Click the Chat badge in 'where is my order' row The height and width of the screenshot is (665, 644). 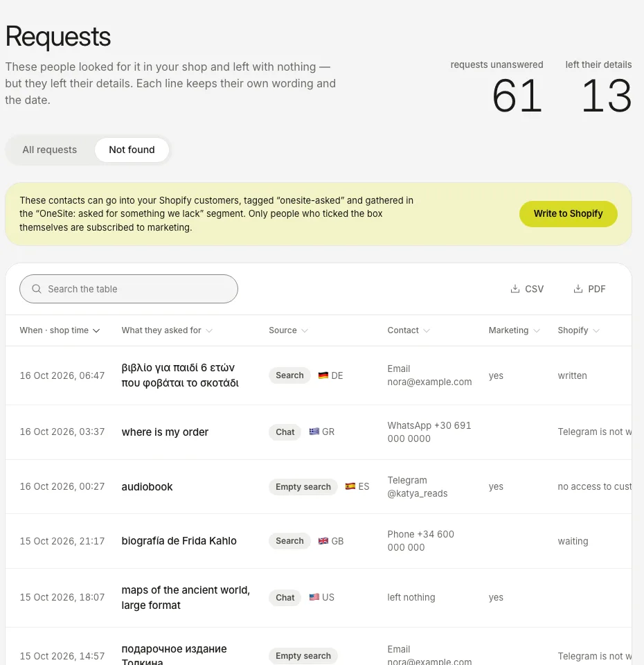(x=285, y=432)
